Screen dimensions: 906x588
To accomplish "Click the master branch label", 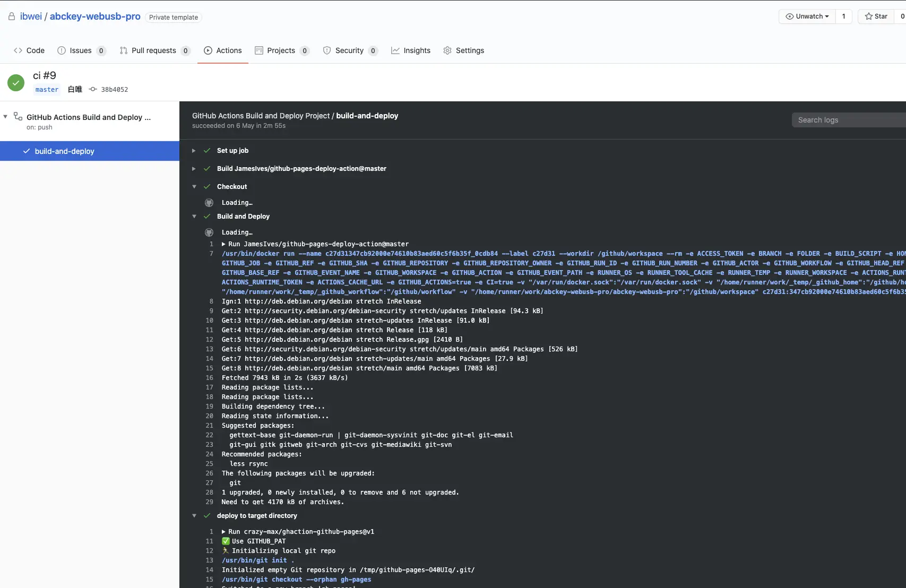I will [x=47, y=90].
